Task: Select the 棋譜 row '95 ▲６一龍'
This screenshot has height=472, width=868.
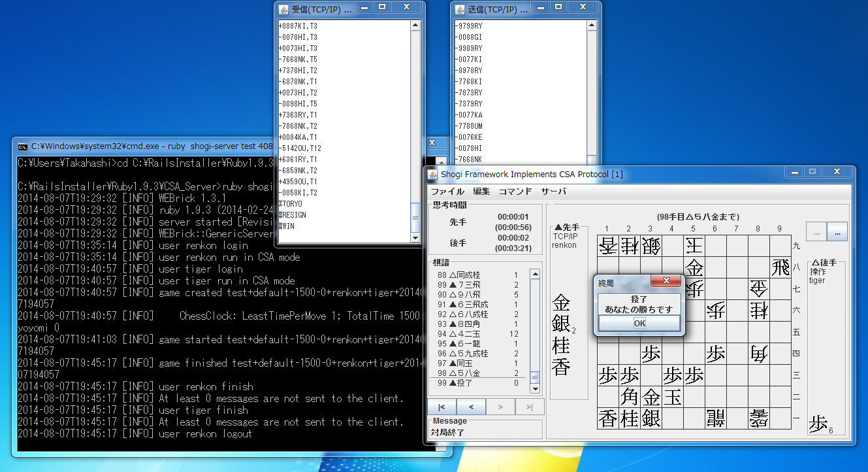Action: [480, 343]
